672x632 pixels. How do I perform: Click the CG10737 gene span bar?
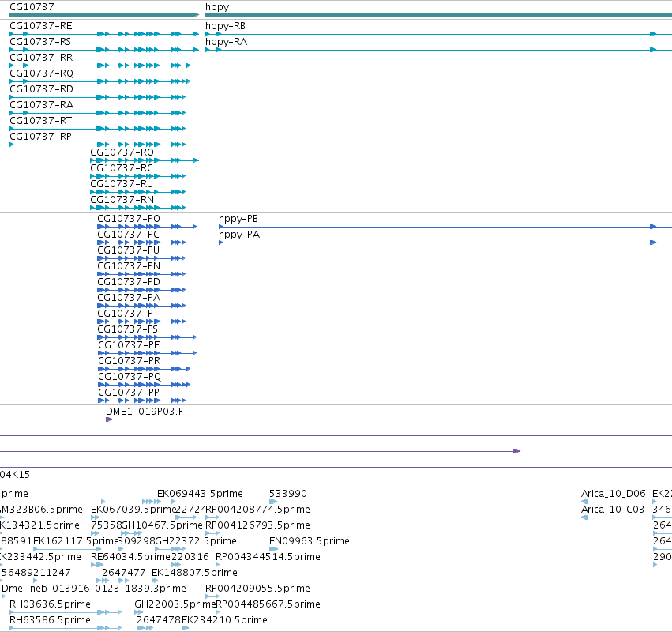click(x=104, y=15)
